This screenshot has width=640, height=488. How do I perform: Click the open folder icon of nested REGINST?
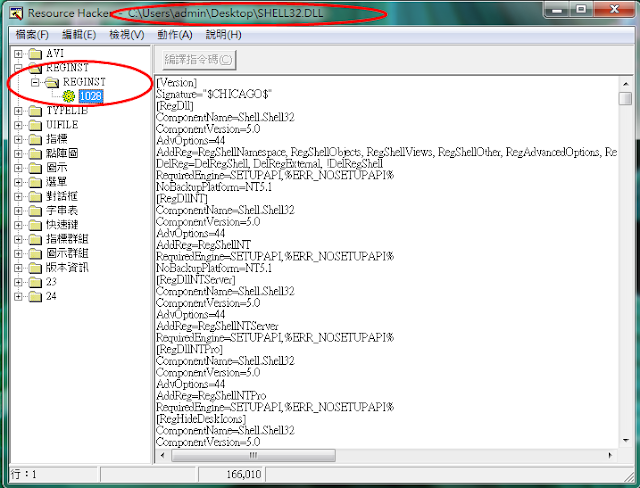point(52,82)
